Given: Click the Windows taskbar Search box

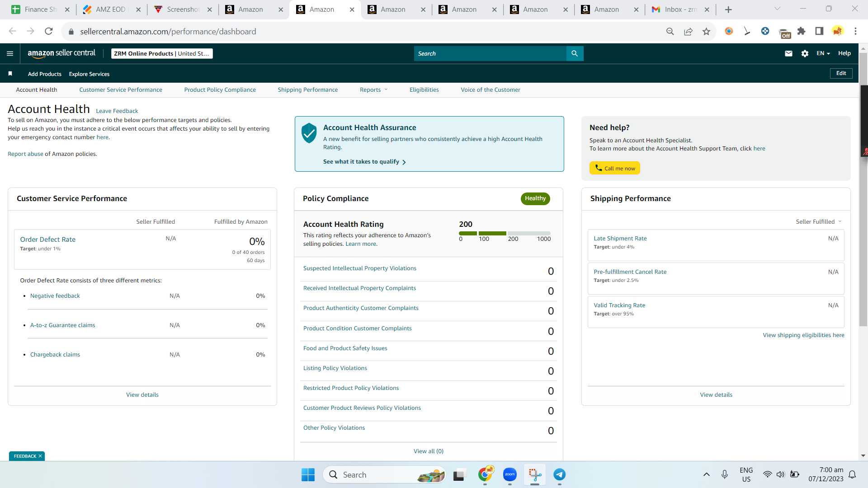Looking at the screenshot, I should click(384, 474).
